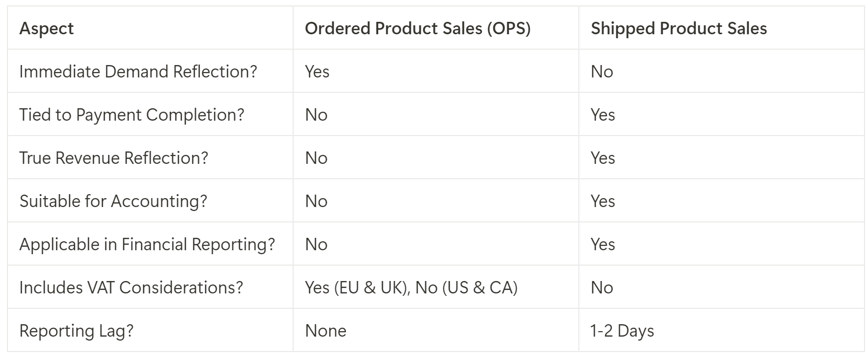Click Yes in Tied to Payment row
The height and width of the screenshot is (353, 868).
603,115
